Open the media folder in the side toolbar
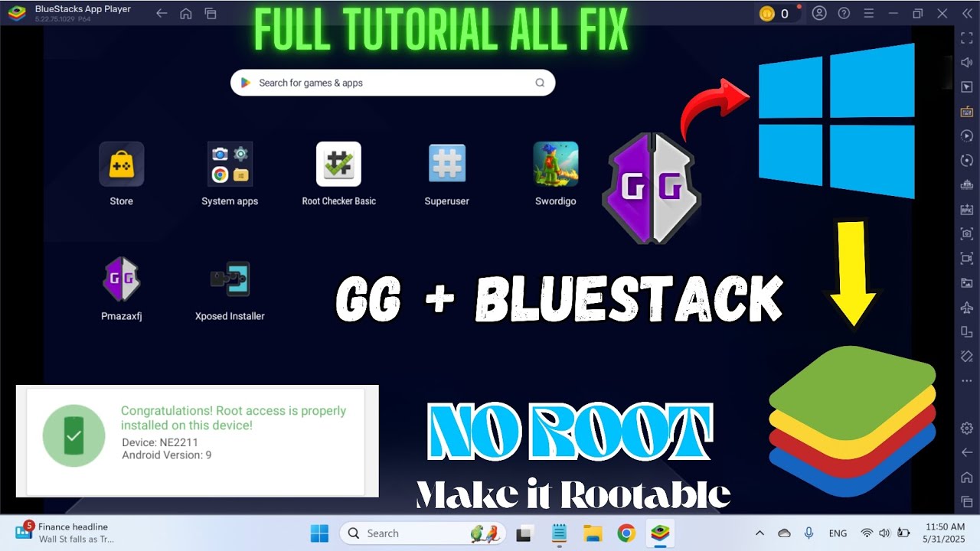Image resolution: width=980 pixels, height=551 pixels. click(x=967, y=282)
